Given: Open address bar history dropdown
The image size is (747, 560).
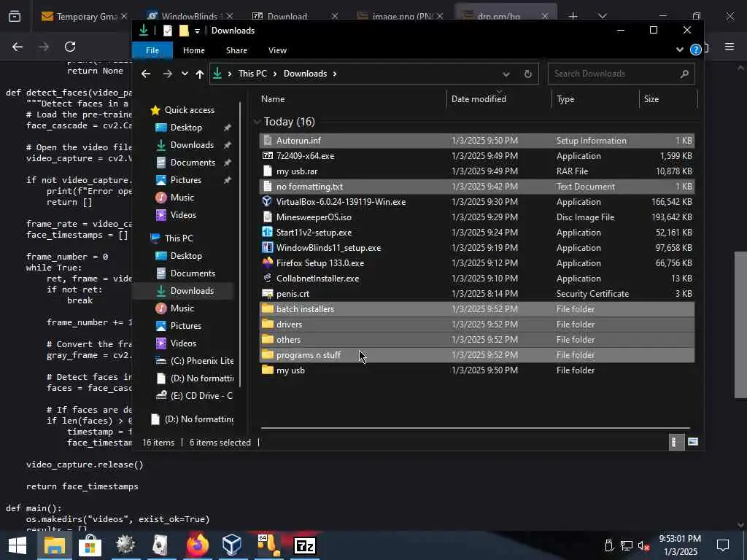Looking at the screenshot, I should pyautogui.click(x=506, y=74).
